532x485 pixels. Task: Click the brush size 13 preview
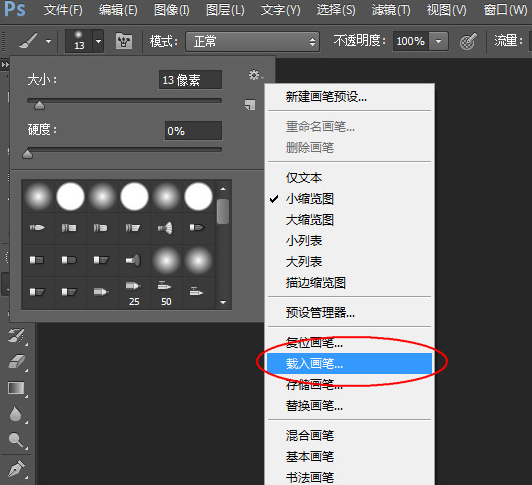79,41
